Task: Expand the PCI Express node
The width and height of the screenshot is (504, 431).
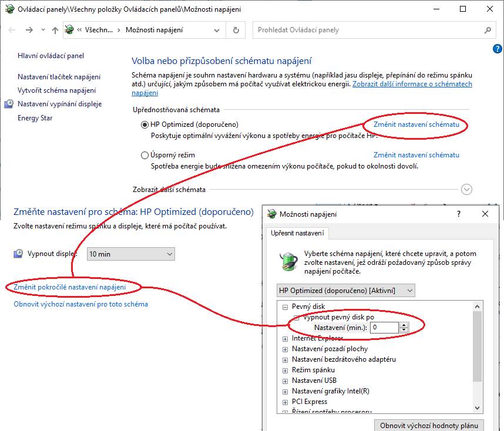Action: click(x=285, y=402)
